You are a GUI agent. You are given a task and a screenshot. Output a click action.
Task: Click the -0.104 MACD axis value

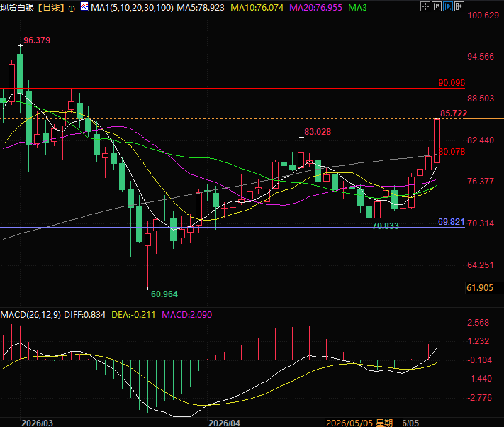479,360
